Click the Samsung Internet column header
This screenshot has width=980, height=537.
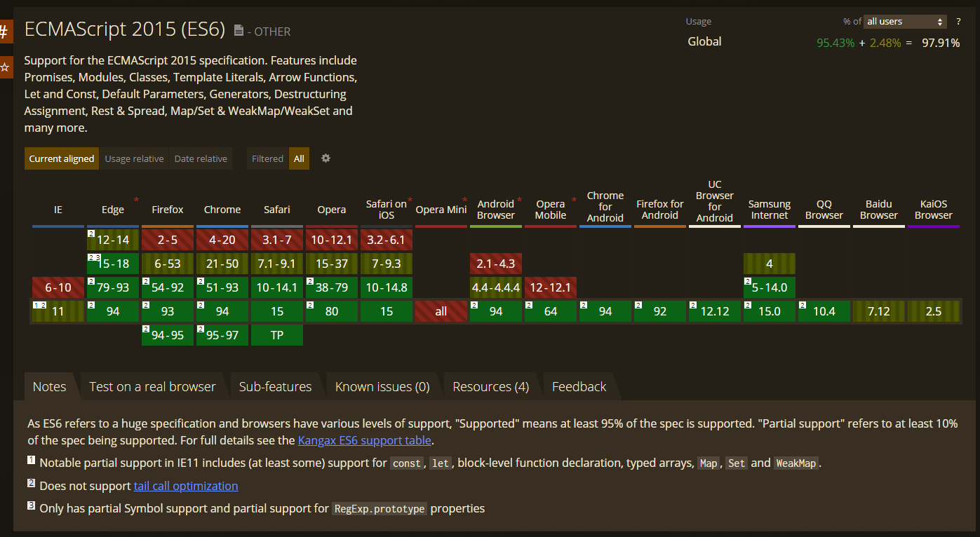[x=770, y=210]
